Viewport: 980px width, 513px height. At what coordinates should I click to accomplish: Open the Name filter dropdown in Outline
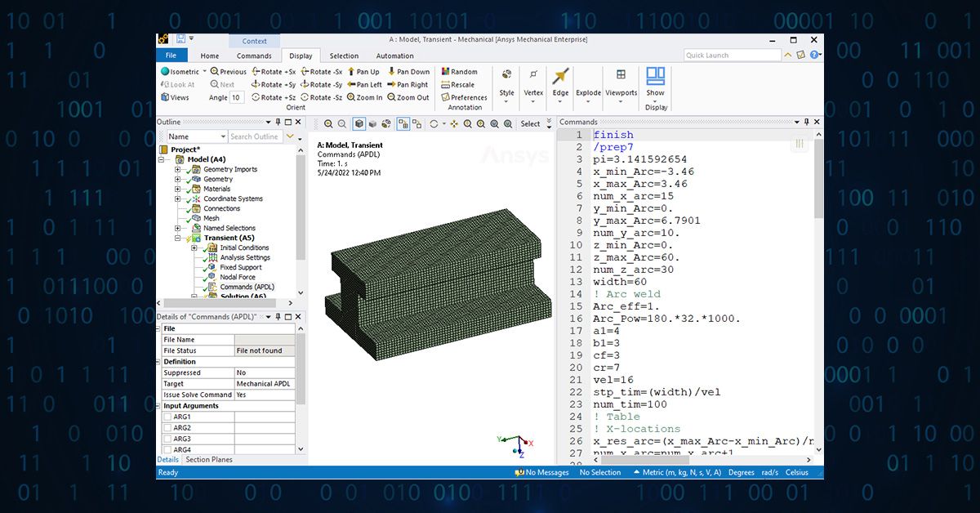click(222, 137)
